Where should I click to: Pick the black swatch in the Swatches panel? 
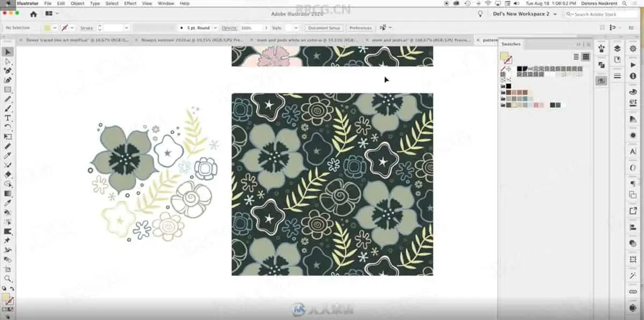click(509, 86)
